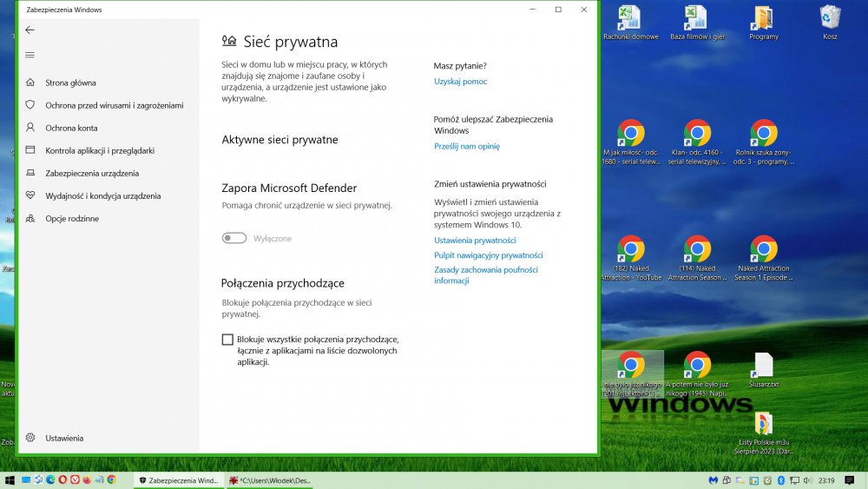Select Naked Attraction Season 1 Episode shortcut
868x489 pixels.
point(763,258)
